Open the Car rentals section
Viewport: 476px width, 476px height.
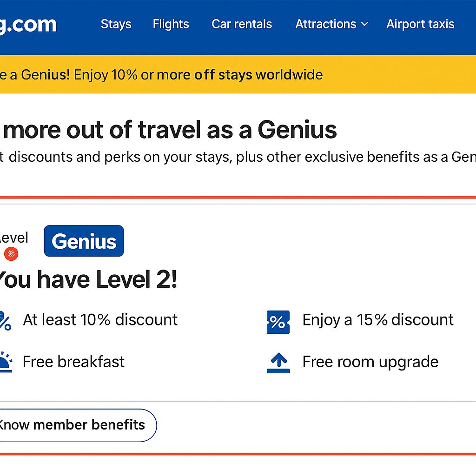tap(242, 24)
